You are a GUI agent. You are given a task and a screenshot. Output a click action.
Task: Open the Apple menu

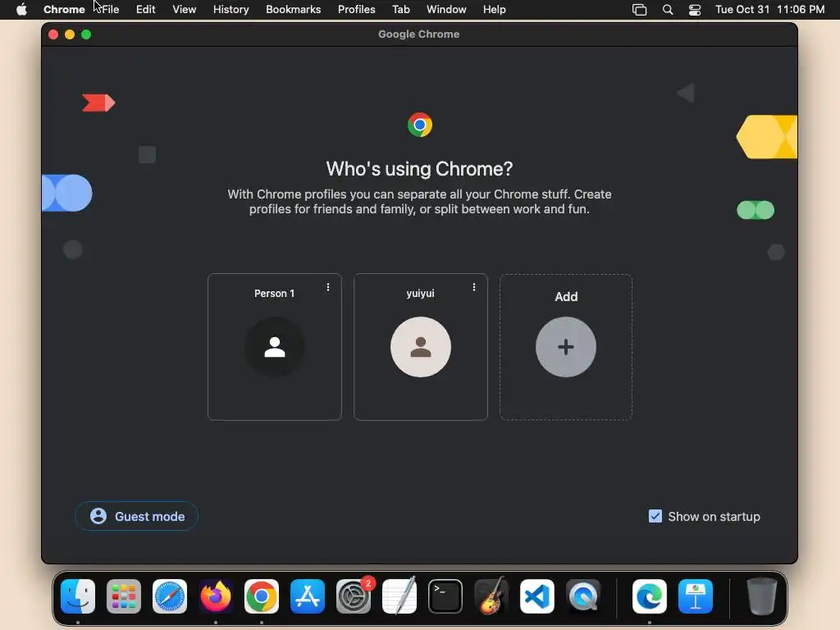(x=21, y=10)
